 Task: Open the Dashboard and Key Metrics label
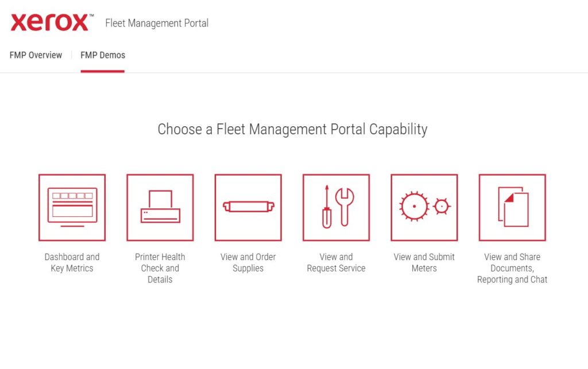(x=72, y=263)
